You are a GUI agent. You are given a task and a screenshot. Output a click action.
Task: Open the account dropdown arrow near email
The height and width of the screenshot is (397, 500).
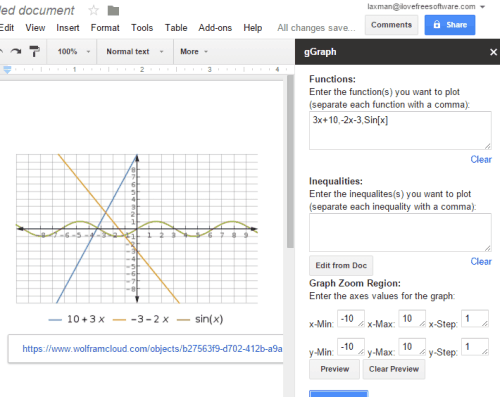click(x=482, y=7)
